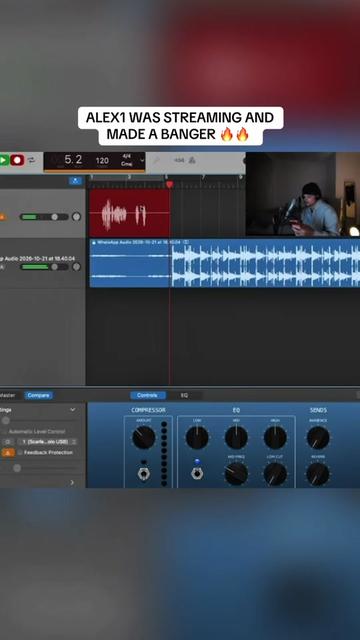The image size is (360, 640).
Task: Toggle the Cycle loop button
Action: 31,160
